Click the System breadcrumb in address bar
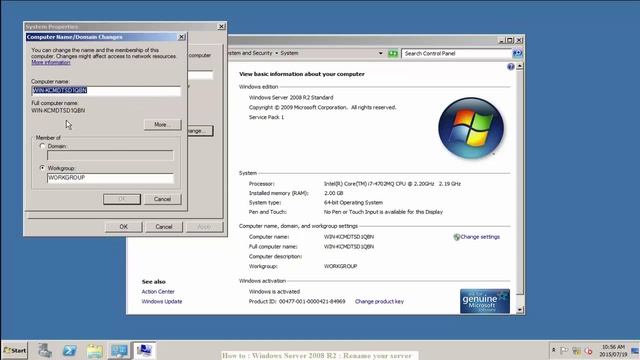The image size is (640, 360). 289,53
